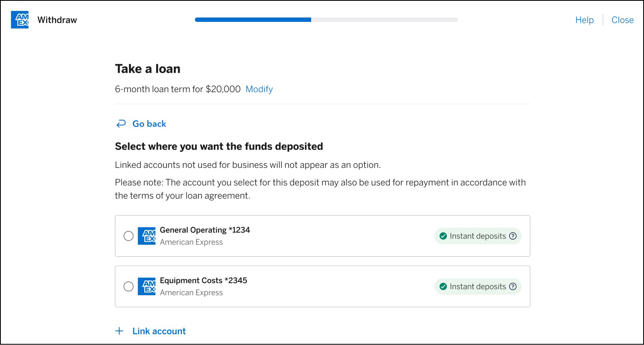Click Modify to change the loan amount
The image size is (644, 345).
(x=259, y=89)
